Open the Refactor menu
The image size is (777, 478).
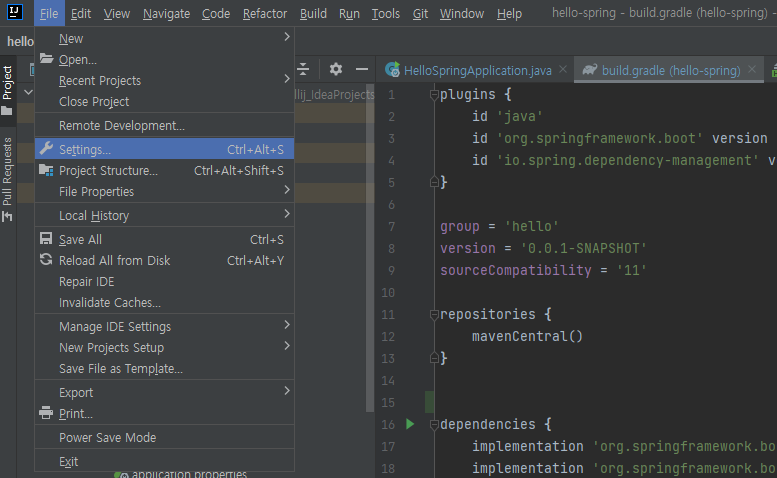pos(265,13)
